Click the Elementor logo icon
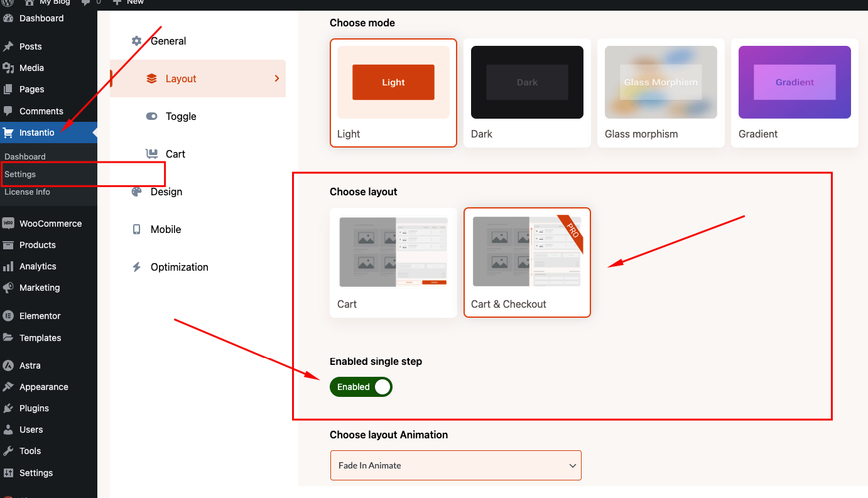The image size is (868, 498). point(8,316)
